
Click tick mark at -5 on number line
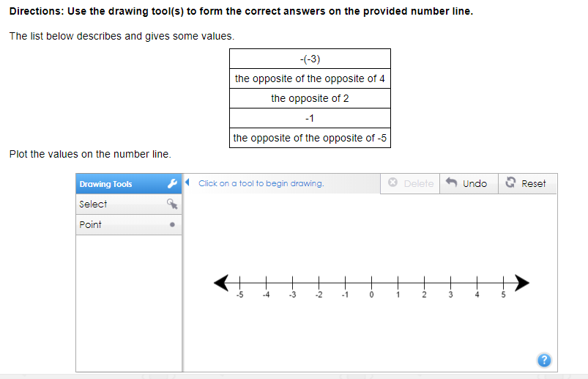240,283
